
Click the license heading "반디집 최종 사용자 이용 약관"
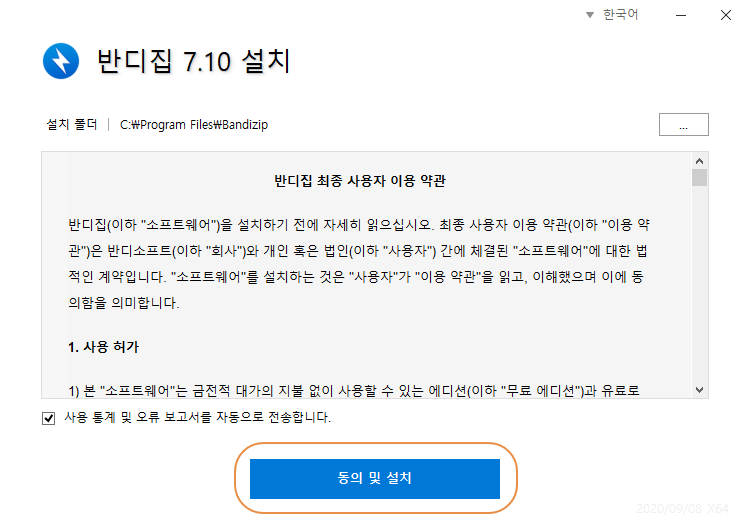(360, 181)
